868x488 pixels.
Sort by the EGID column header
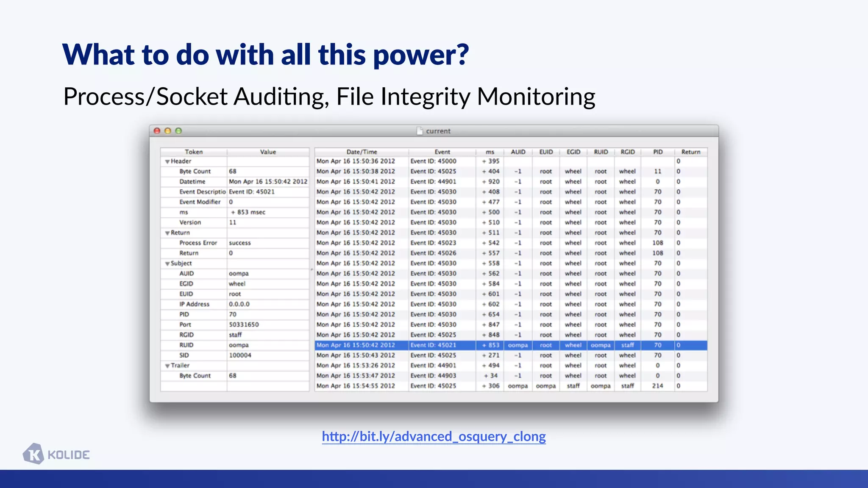573,152
